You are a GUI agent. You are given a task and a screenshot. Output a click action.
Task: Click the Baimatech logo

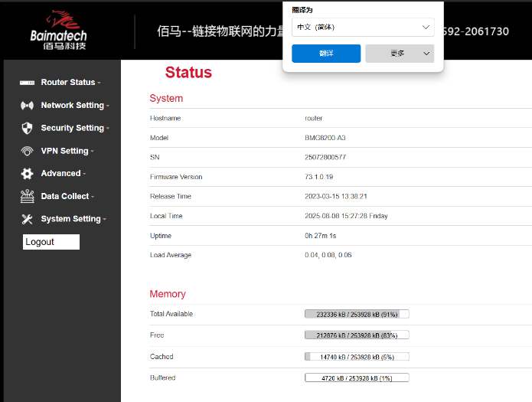pos(59,30)
